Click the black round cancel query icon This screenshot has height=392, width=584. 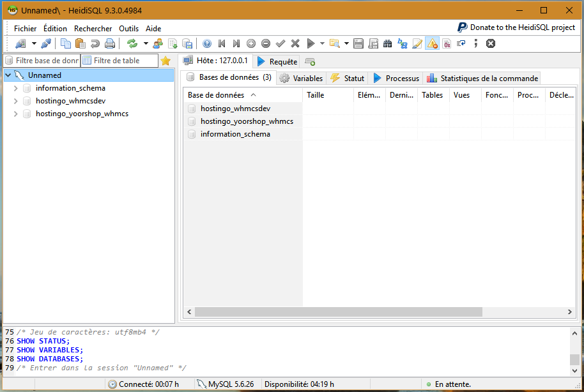tap(491, 43)
